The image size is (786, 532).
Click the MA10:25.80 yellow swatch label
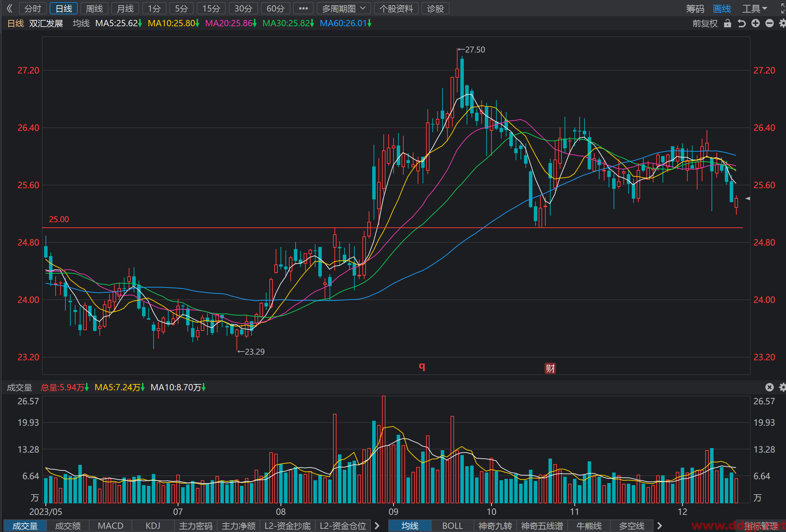174,23
